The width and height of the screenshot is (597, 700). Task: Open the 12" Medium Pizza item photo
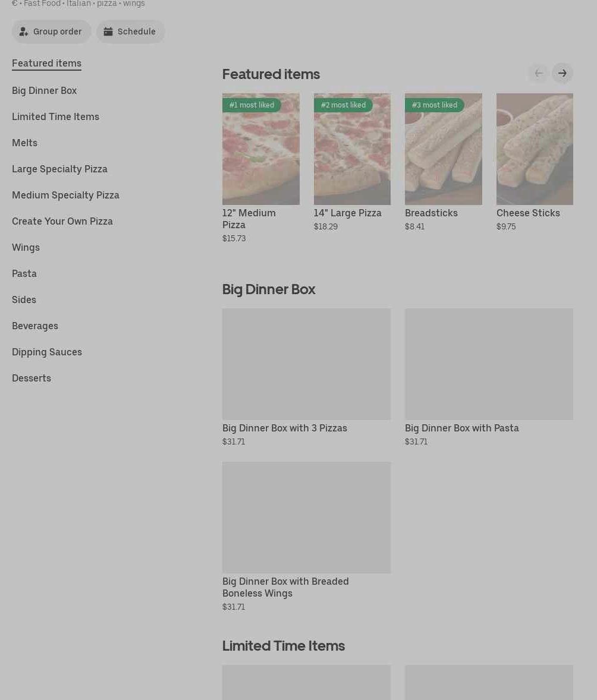tap(261, 149)
